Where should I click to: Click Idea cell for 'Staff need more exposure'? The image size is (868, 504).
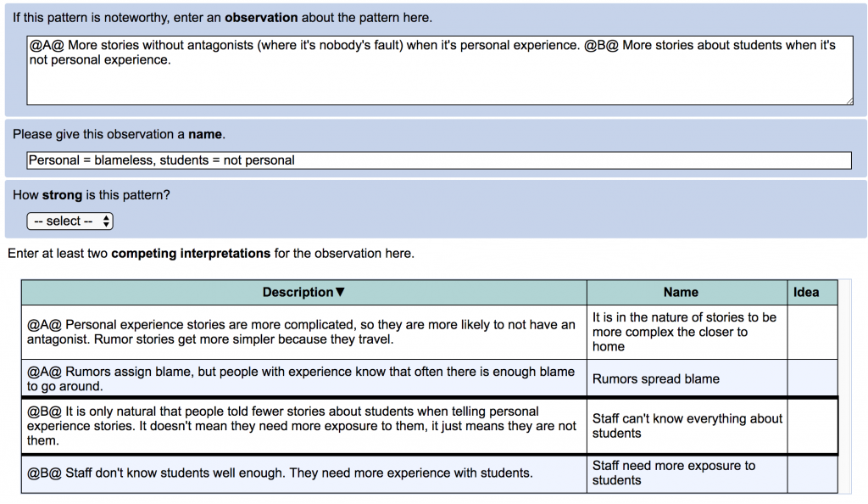coord(811,473)
